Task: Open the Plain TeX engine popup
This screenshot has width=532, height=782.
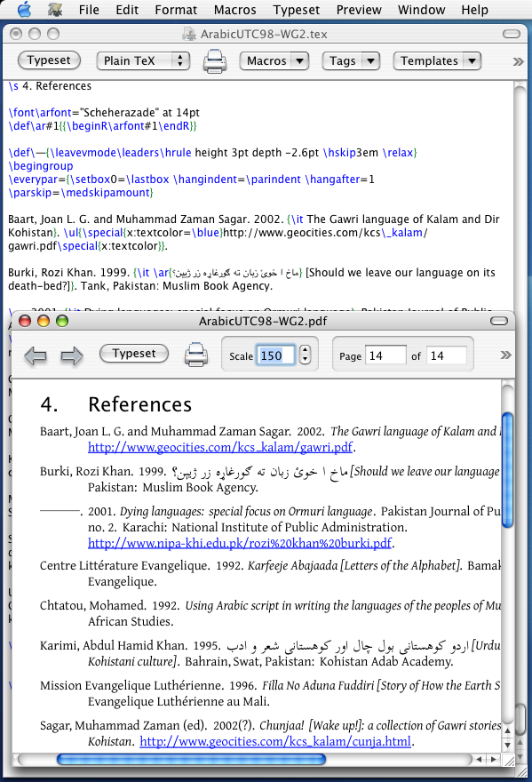Action: tap(143, 60)
